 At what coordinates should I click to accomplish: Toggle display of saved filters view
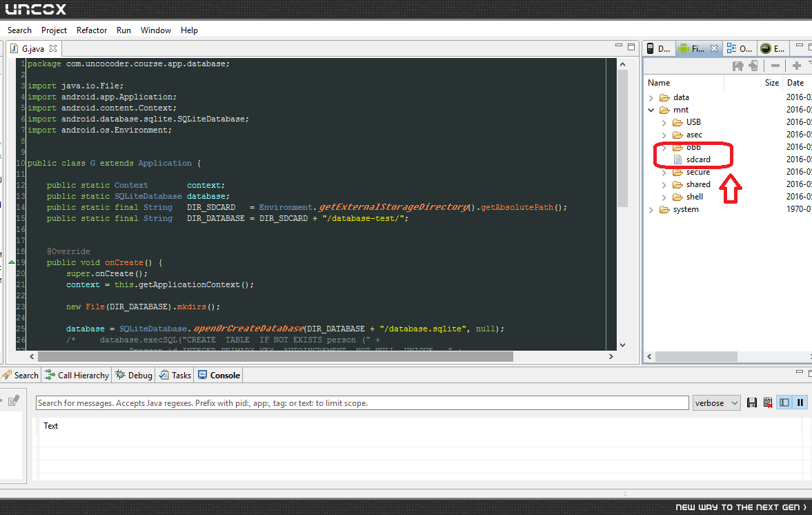784,402
